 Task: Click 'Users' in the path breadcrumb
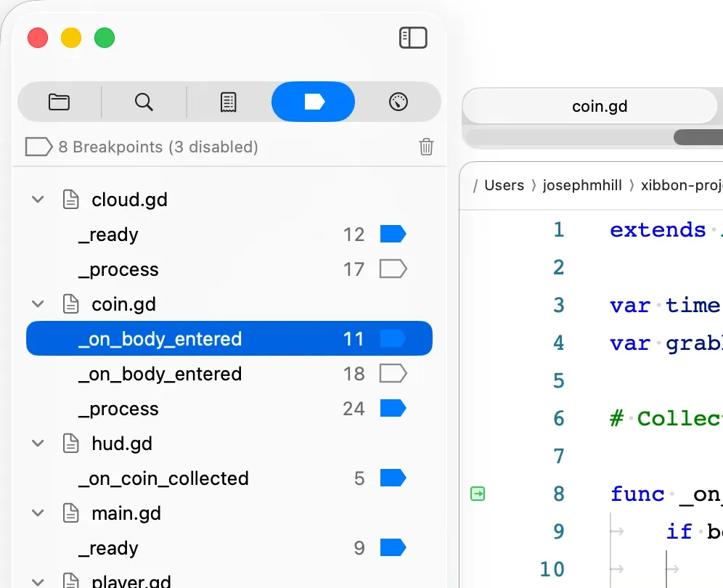pos(504,185)
